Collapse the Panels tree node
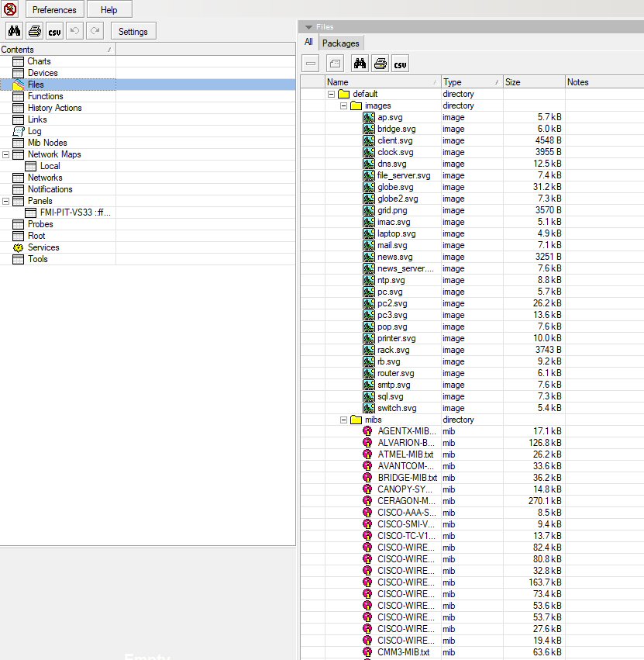This screenshot has height=660, width=644. click(6, 201)
